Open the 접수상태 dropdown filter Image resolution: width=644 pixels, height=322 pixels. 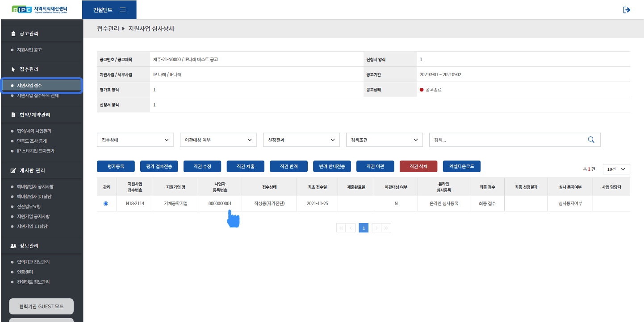[135, 140]
